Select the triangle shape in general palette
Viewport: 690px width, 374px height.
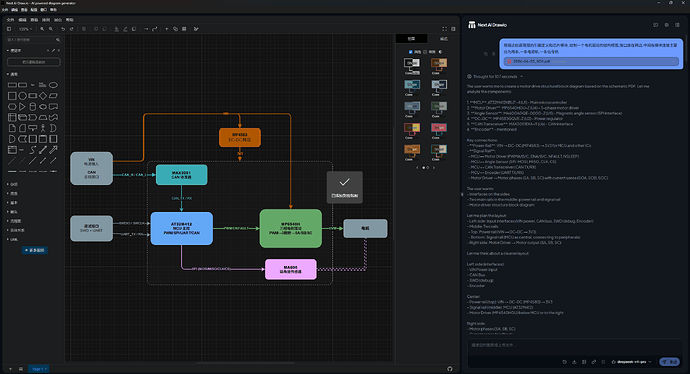pos(22,106)
